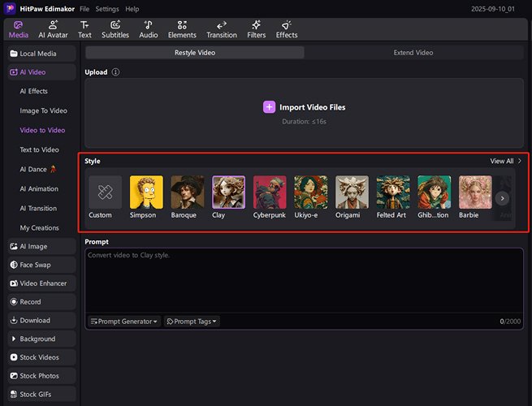Open My Creations in sidebar
The width and height of the screenshot is (532, 406).
pyautogui.click(x=39, y=228)
